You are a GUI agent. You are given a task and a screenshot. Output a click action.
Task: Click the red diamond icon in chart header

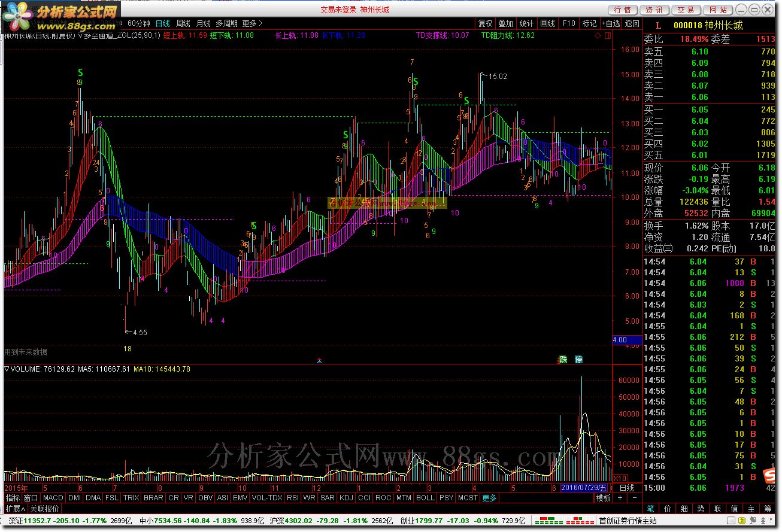click(598, 36)
